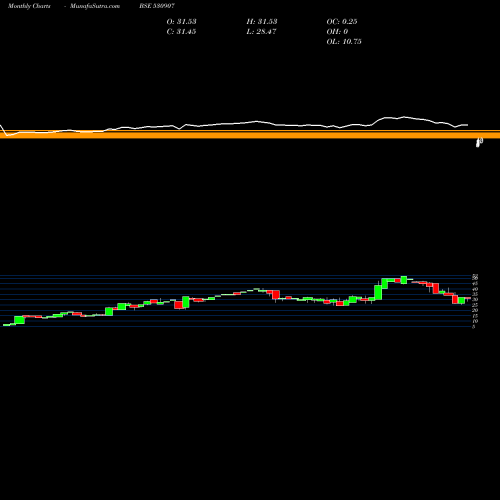
Task: Click the 'OC: 0.25' readout
Action: (342, 22)
